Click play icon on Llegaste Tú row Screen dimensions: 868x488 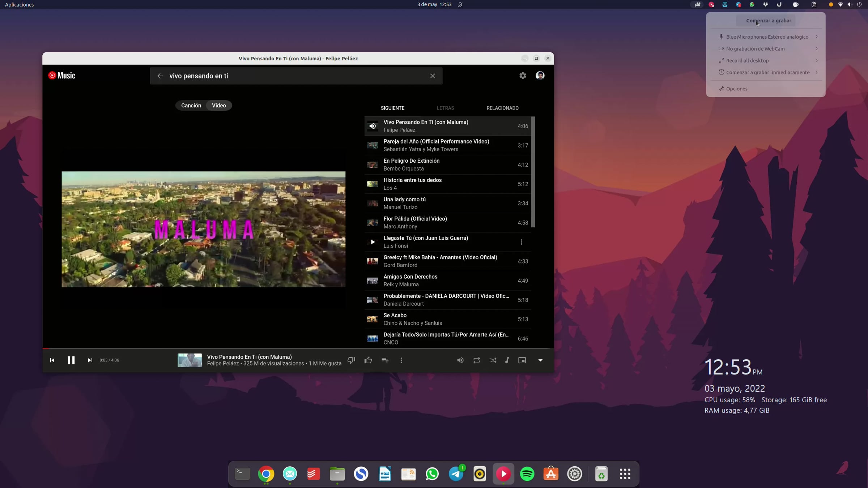pyautogui.click(x=373, y=242)
